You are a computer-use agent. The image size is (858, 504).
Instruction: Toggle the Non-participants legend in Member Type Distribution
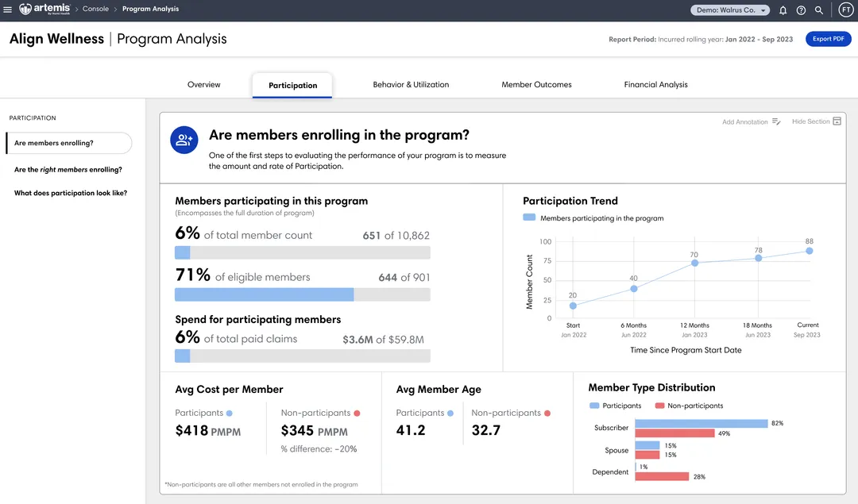(689, 406)
